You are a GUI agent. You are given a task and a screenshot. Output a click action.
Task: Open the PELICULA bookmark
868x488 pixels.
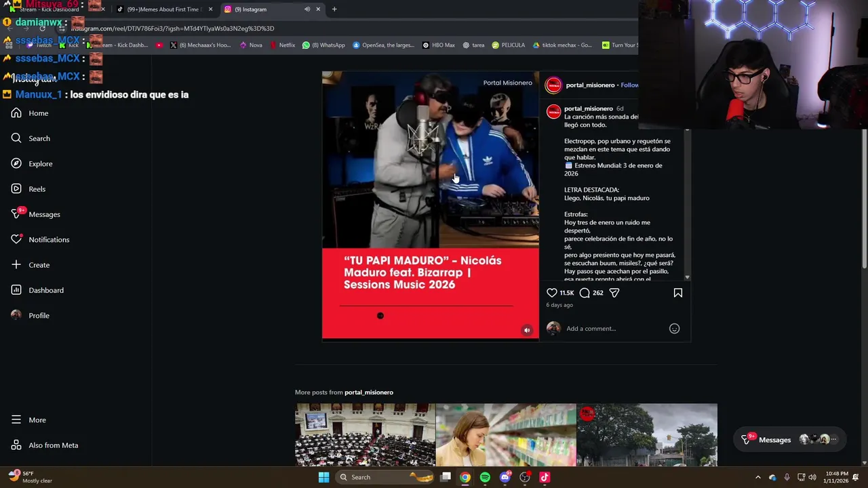pyautogui.click(x=509, y=45)
